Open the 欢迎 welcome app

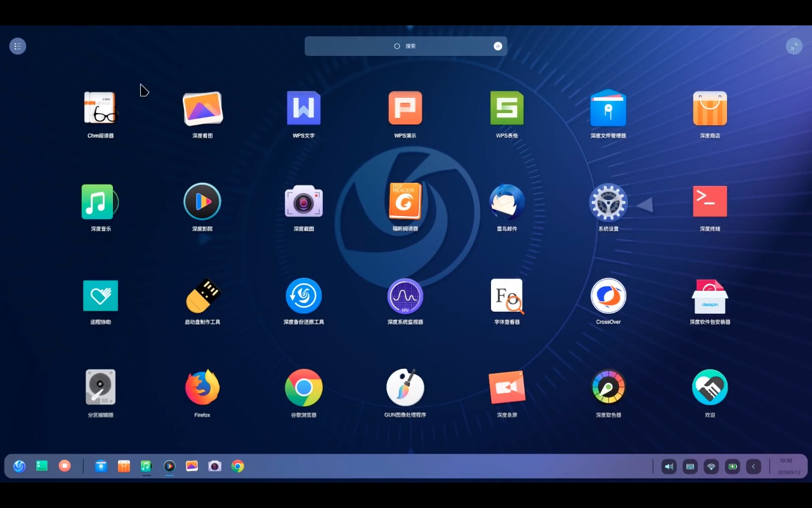point(710,387)
